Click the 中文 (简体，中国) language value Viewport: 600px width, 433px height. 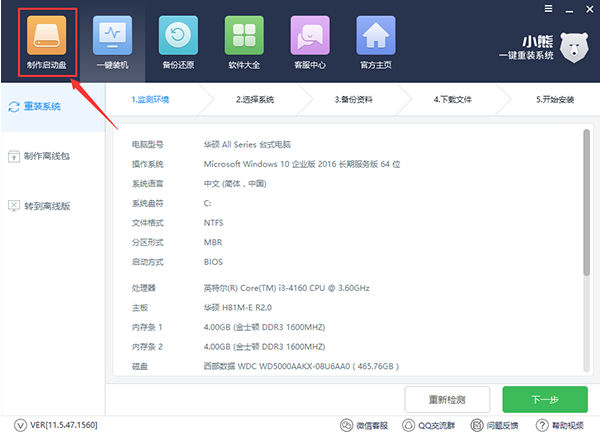235,184
